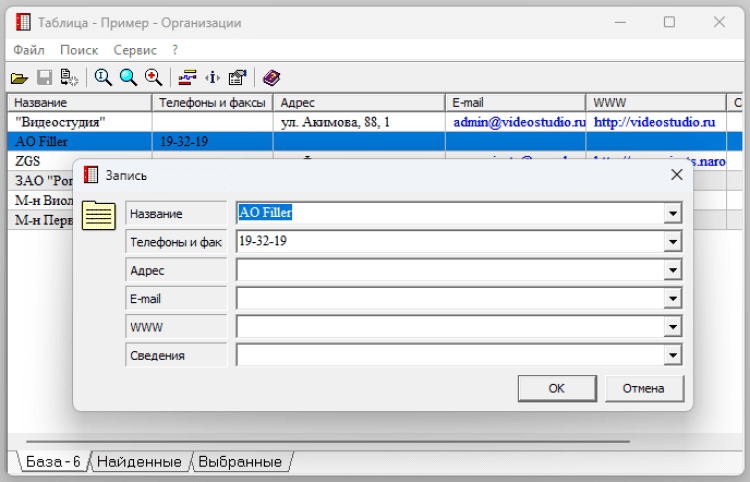
Task: Open the question mark help menu
Action: pos(175,50)
